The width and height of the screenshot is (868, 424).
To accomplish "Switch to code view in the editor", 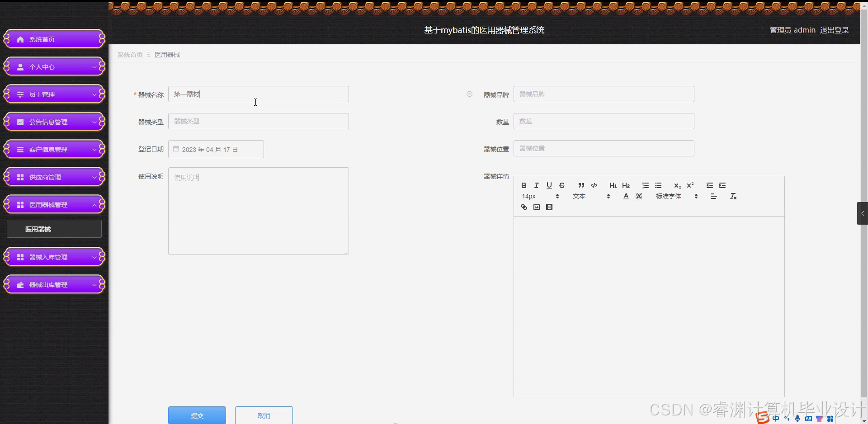I will click(594, 185).
